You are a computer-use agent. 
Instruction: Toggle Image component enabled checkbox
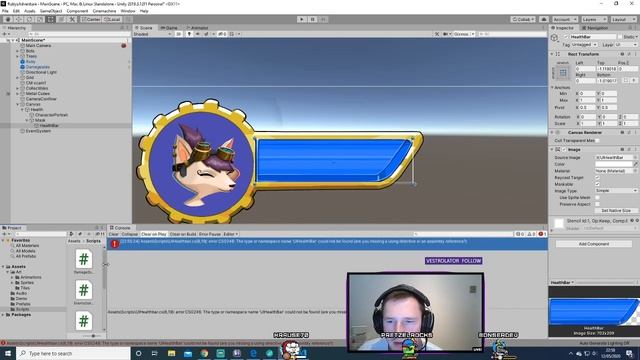pos(564,150)
